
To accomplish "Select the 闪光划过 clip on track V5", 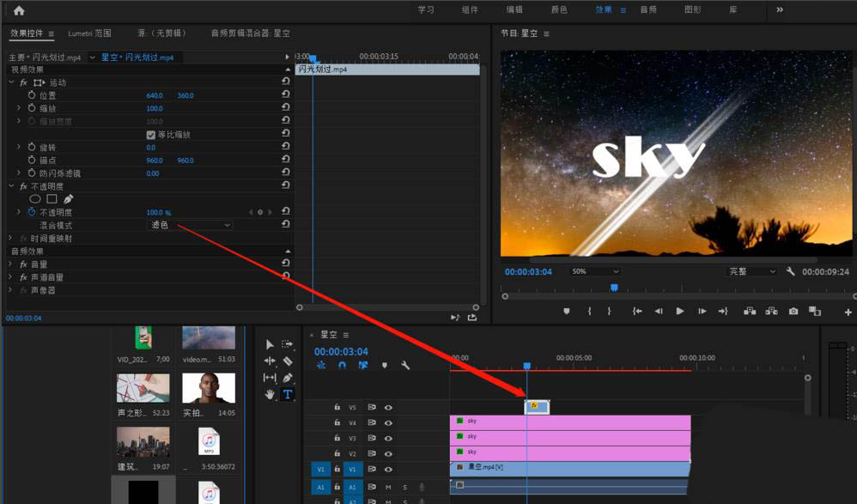I will coord(538,407).
